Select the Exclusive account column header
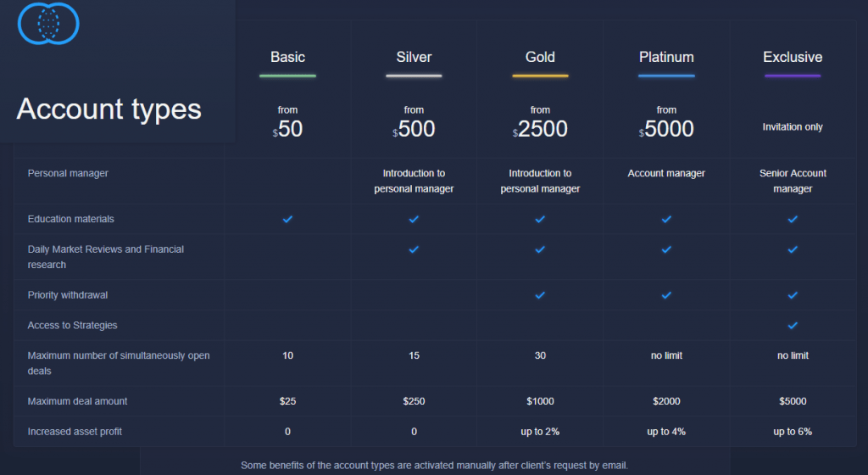Screen dimensions: 868x475 coord(793,58)
